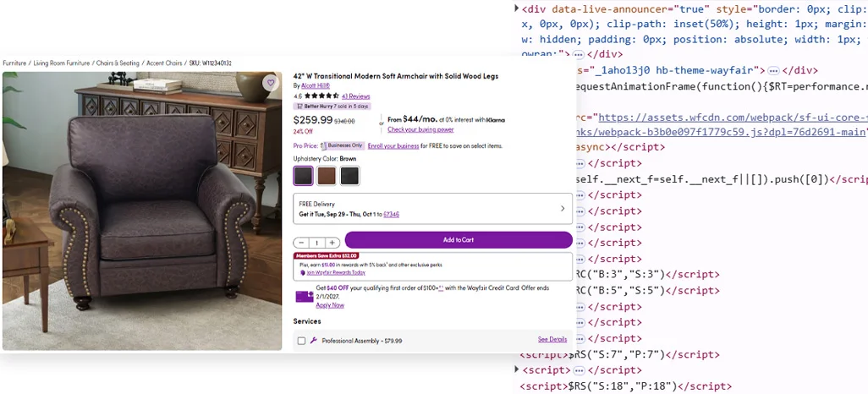Click the 'Services' heading

307,321
